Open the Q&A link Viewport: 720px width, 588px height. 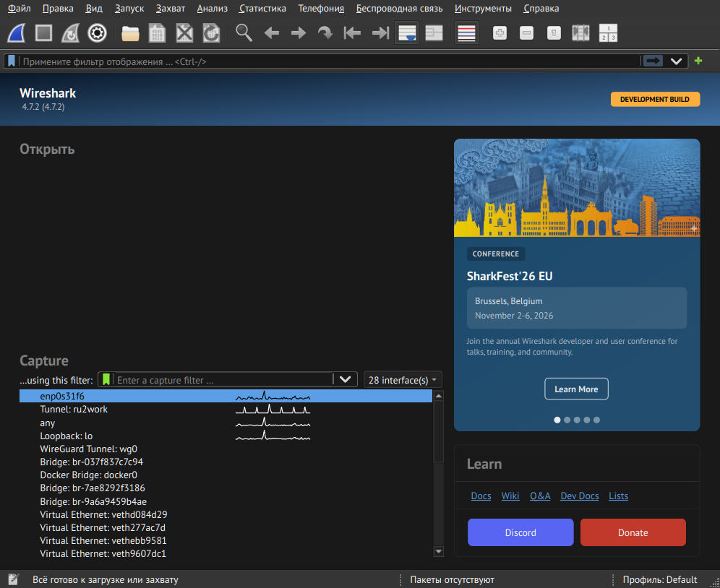tap(540, 496)
